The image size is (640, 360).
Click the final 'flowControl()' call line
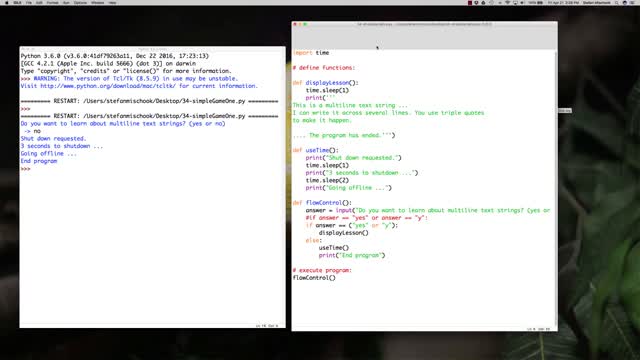[x=314, y=278]
